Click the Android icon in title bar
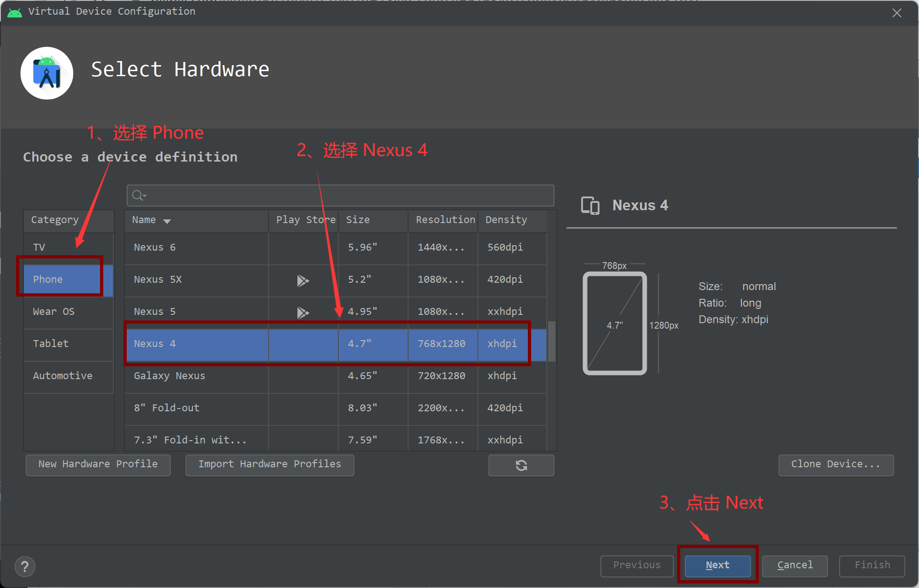Image resolution: width=919 pixels, height=588 pixels. 15,12
